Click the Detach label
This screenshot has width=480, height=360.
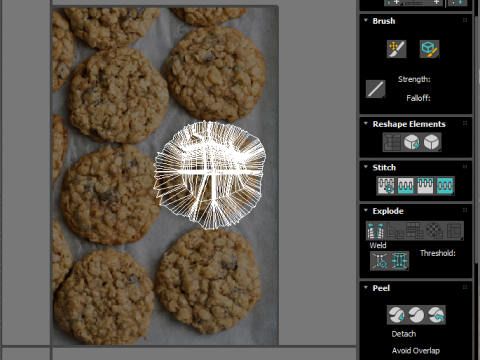tap(404, 334)
